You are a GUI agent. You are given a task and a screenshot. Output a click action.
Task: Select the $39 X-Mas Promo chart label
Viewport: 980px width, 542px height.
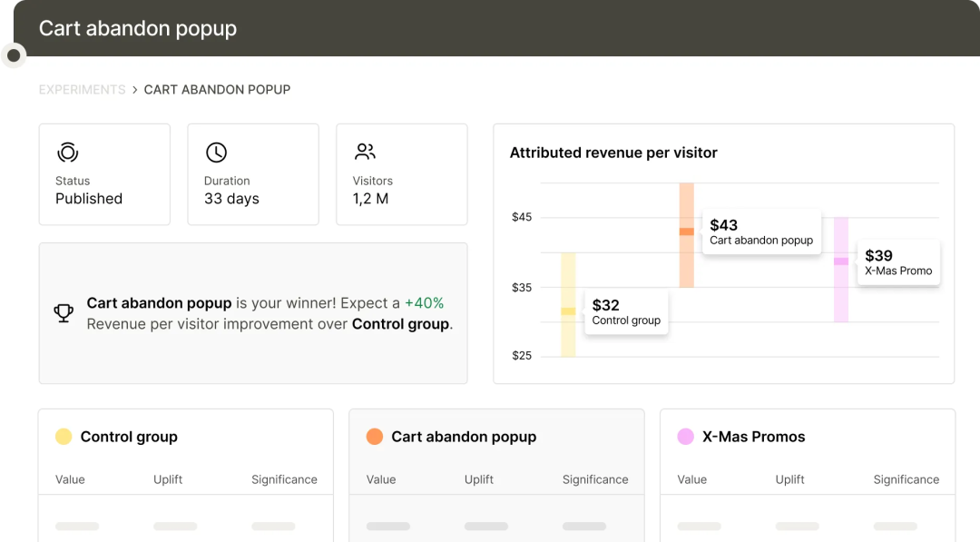[897, 262]
